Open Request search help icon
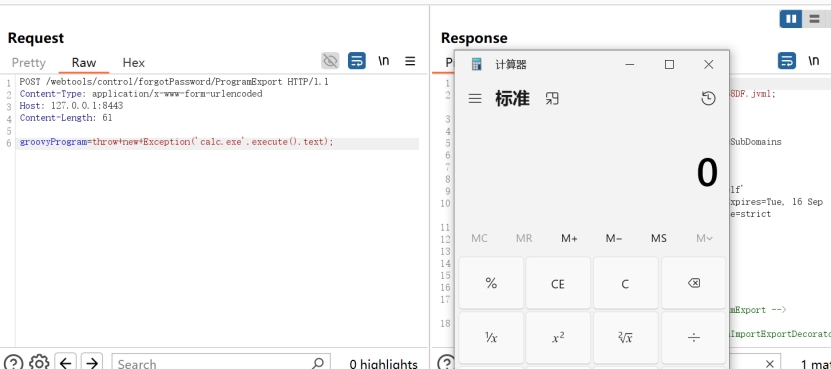This screenshot has height=369, width=831. (x=14, y=363)
